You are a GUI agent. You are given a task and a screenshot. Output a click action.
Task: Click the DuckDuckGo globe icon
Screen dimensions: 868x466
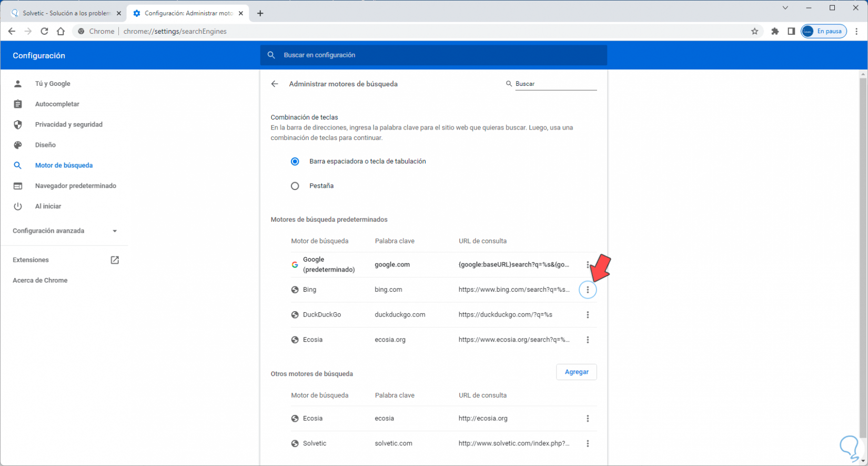tap(295, 315)
